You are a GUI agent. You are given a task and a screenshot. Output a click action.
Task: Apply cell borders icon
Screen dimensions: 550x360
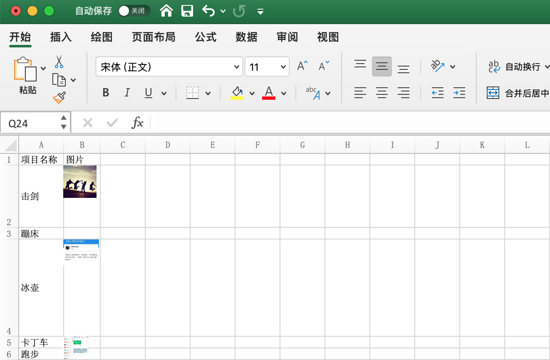tap(192, 93)
